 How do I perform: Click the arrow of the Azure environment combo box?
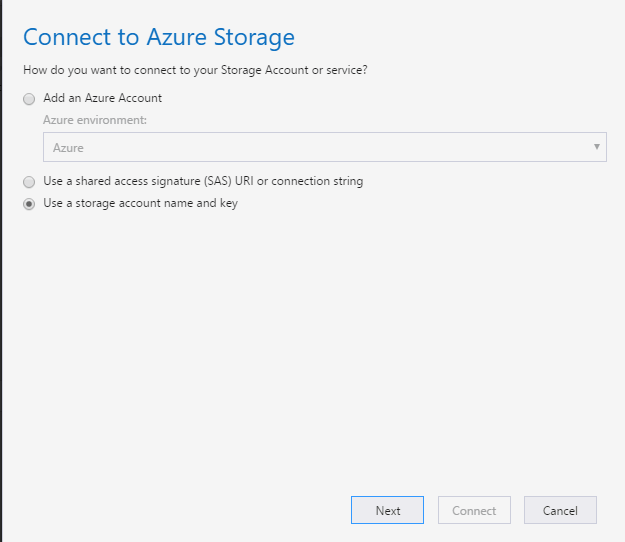pos(597,147)
